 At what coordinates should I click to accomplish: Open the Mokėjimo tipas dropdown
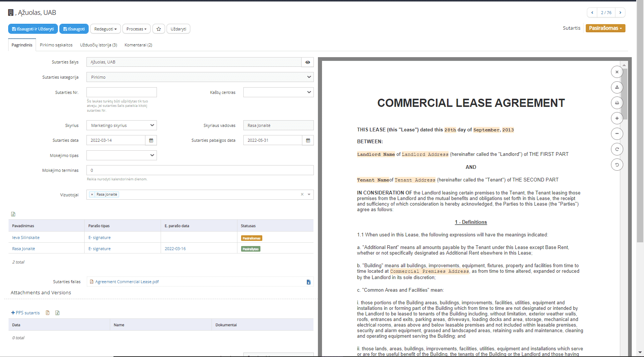pos(121,155)
